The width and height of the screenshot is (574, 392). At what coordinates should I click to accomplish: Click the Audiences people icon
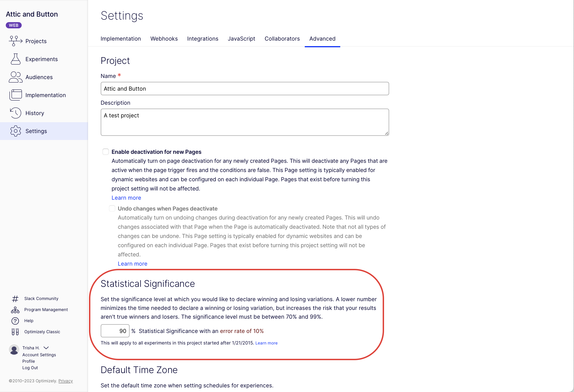[x=15, y=77]
